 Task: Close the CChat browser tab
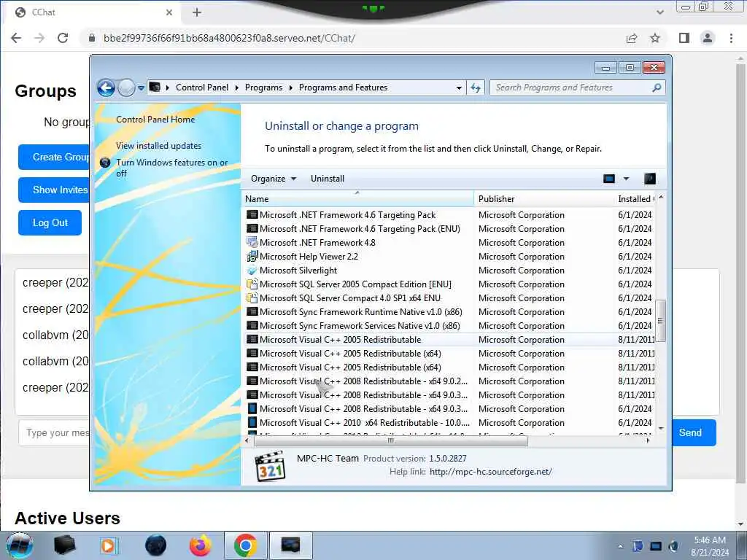(169, 12)
